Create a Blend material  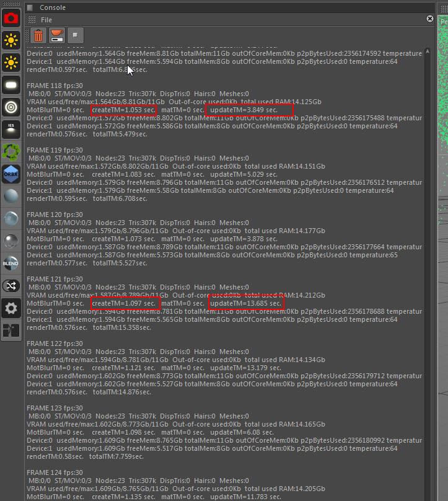pos(11,264)
